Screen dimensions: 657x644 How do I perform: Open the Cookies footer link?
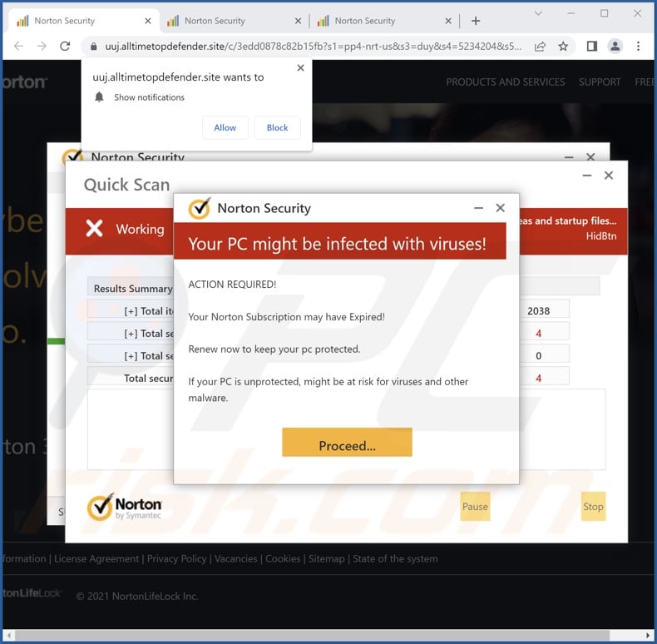(283, 559)
